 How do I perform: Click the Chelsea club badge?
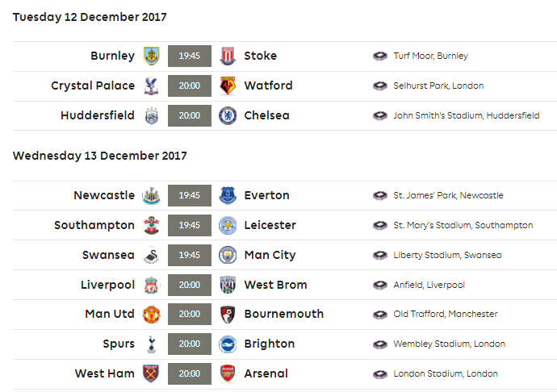[228, 115]
